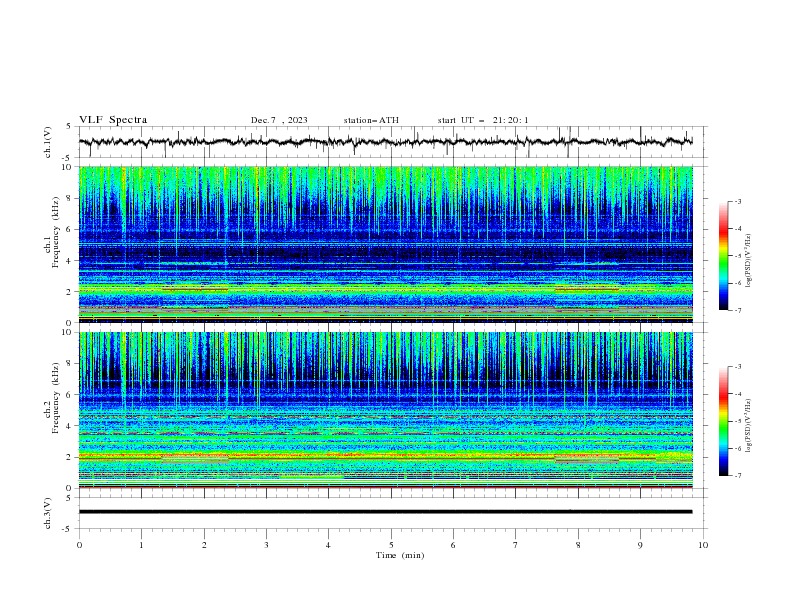Click the ch.1 colorbar 'log(PSD)(V²/Hz)' label

[749, 260]
